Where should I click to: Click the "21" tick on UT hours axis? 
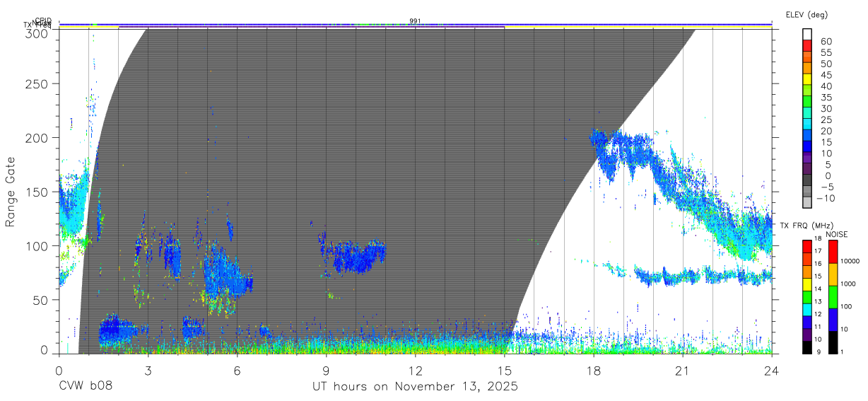[x=683, y=371]
